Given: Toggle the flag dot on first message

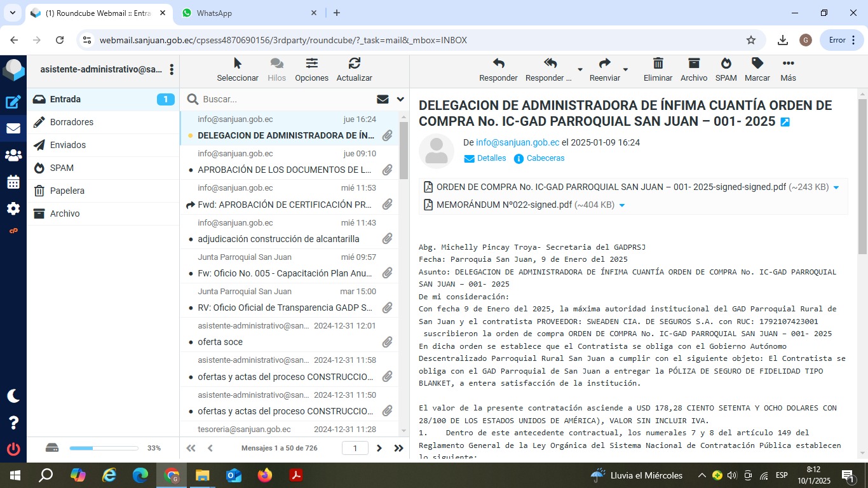Looking at the screenshot, I should tap(191, 135).
